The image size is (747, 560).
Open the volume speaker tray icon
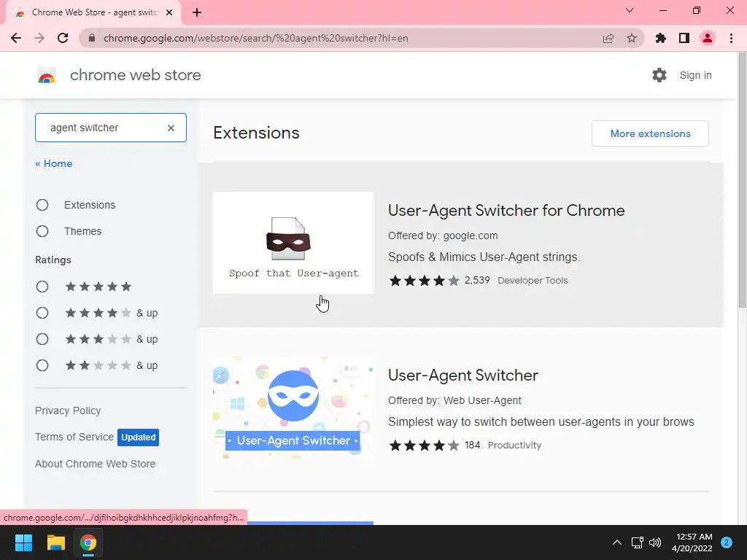[656, 542]
